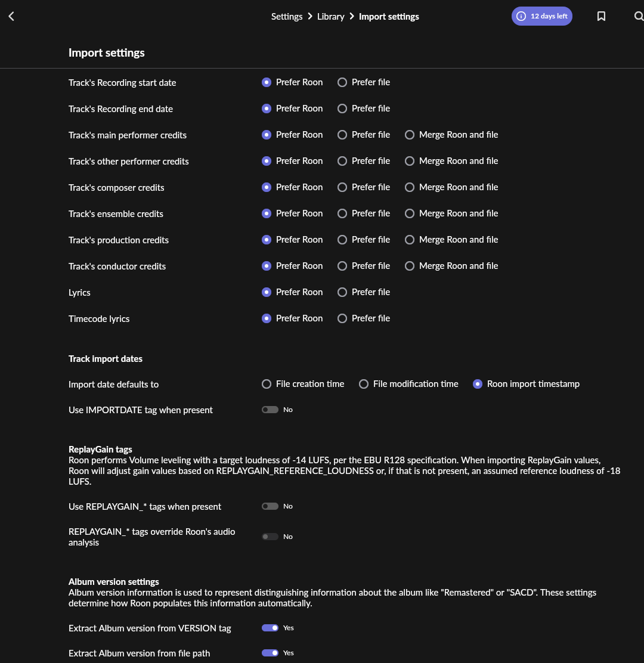The height and width of the screenshot is (663, 644).
Task: Toggle Use IMPORTDATE tag when present
Action: (x=270, y=410)
